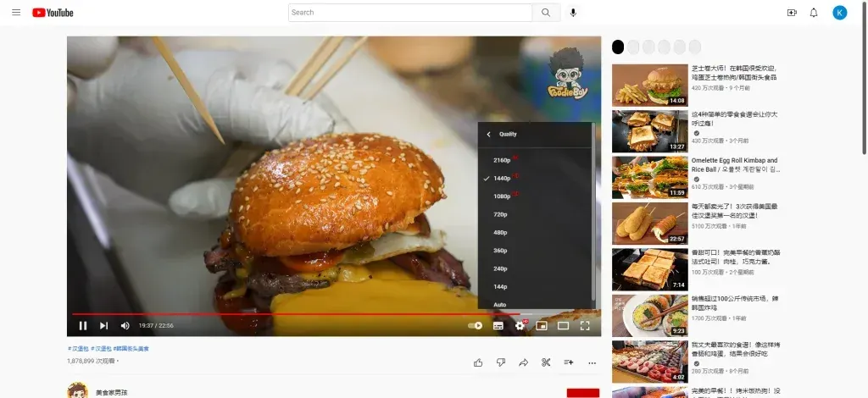Viewport: 868px width, 398px height.
Task: Open the kimbap thumbnail 9:23
Action: click(650, 315)
